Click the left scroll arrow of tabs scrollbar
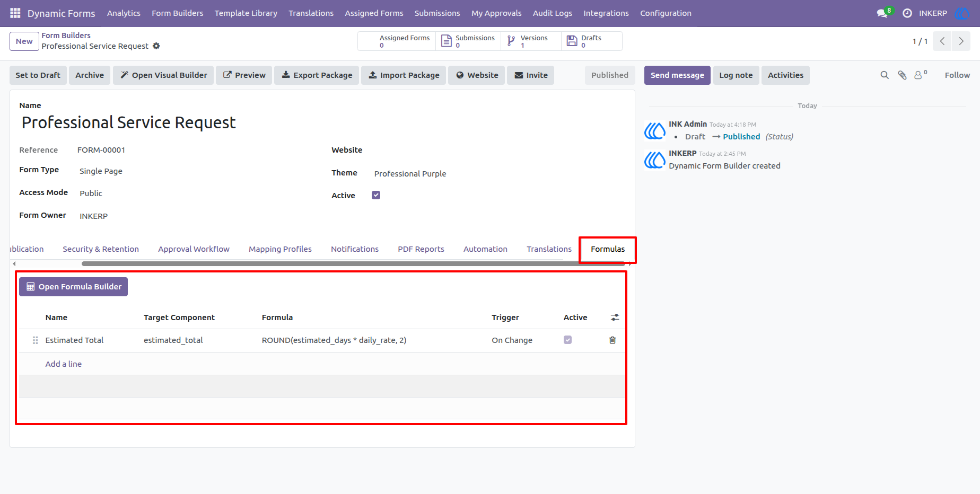The width and height of the screenshot is (980, 494). point(14,263)
